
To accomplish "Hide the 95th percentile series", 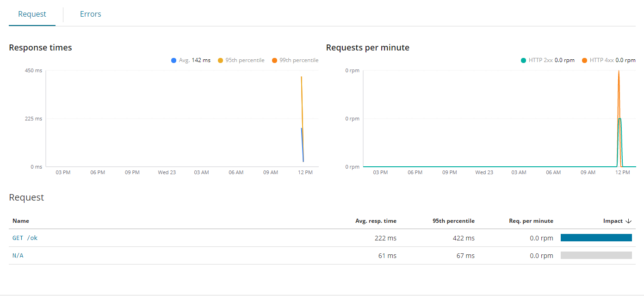I will pos(241,60).
